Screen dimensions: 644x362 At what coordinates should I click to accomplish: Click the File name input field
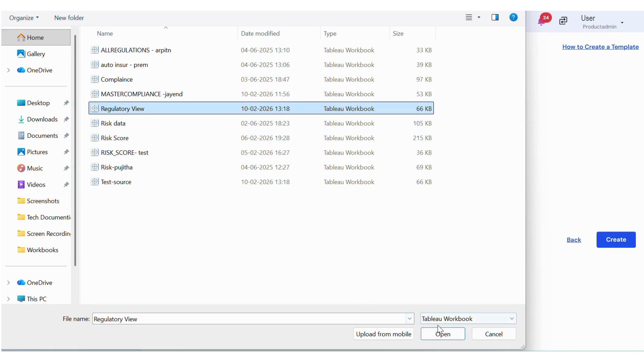coord(248,319)
